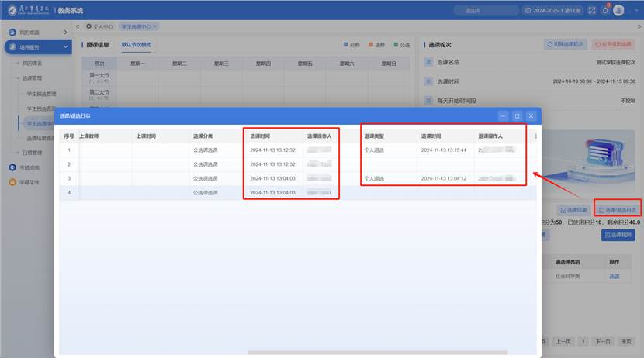Viewport: 644px width, 358px height.
Task: Open the semester 2024-2025-1 selector
Action: click(554, 10)
